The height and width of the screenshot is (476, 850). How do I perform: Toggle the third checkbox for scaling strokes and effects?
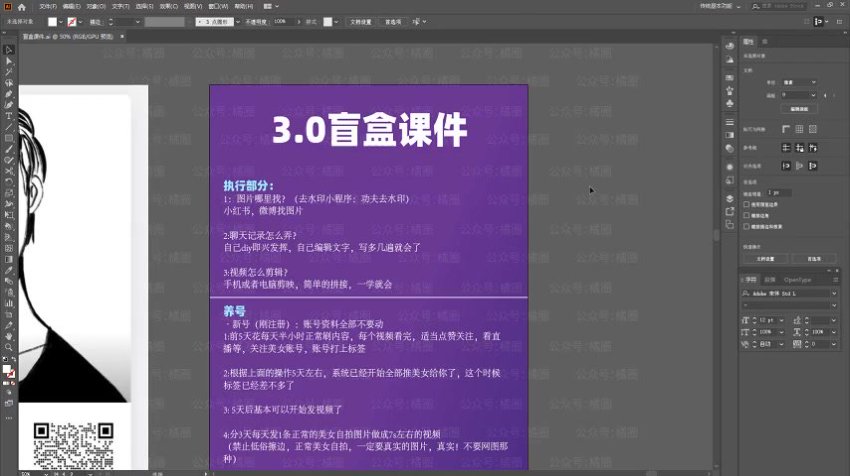[747, 226]
